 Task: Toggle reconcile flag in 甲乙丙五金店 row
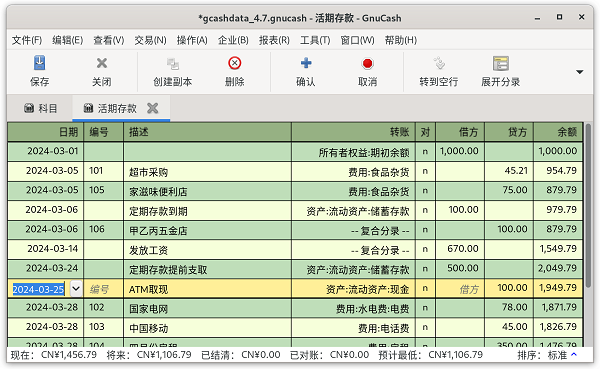(425, 230)
